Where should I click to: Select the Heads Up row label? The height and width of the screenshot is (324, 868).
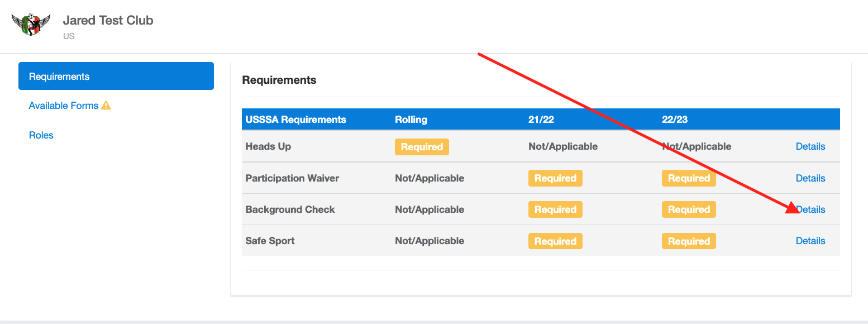(268, 146)
